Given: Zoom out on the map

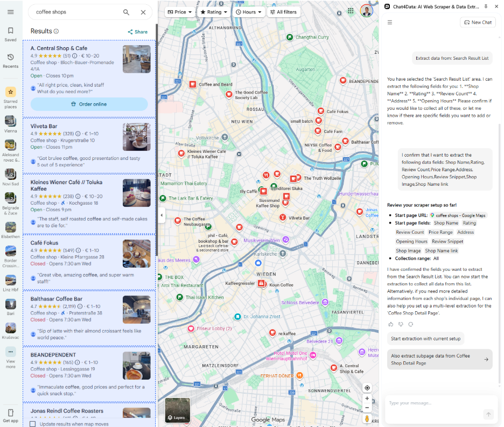Looking at the screenshot, I should (367, 408).
